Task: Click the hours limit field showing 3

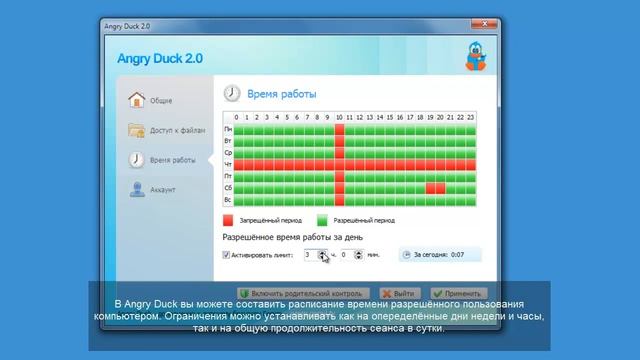Action: tap(311, 255)
